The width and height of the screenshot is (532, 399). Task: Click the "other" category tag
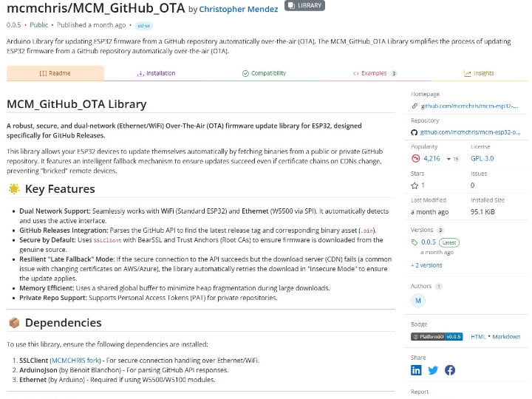pos(143,25)
